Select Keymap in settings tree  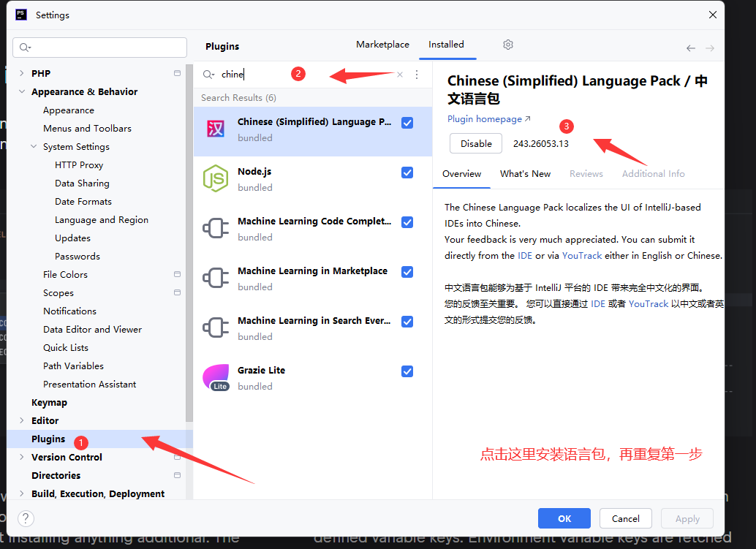click(x=49, y=403)
